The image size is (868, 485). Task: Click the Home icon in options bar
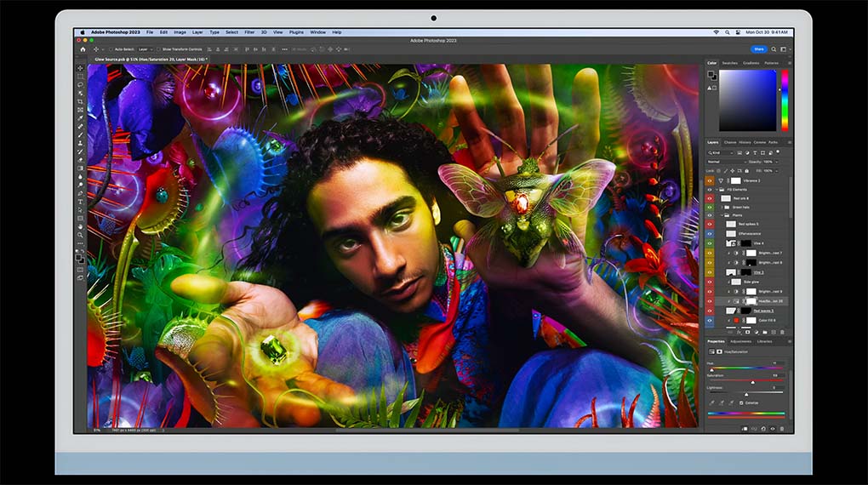(x=83, y=49)
